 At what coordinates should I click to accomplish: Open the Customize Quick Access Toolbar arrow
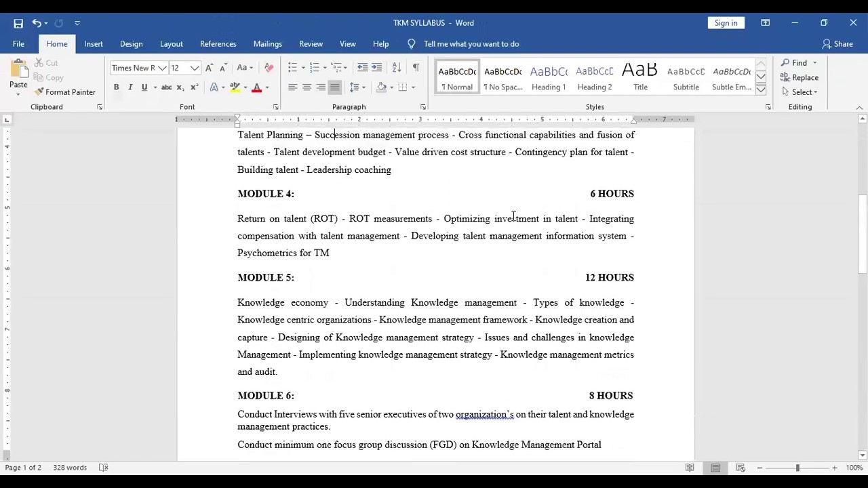pyautogui.click(x=77, y=23)
